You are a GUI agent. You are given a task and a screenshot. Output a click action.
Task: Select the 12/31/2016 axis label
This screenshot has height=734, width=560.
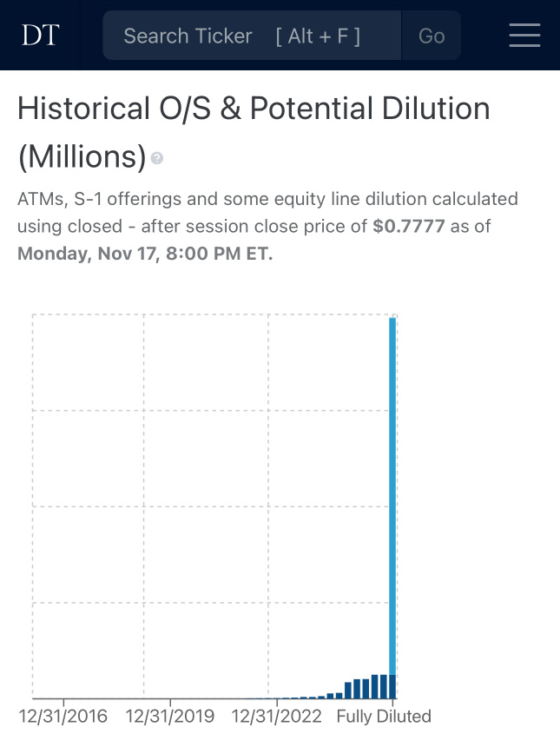tap(63, 717)
